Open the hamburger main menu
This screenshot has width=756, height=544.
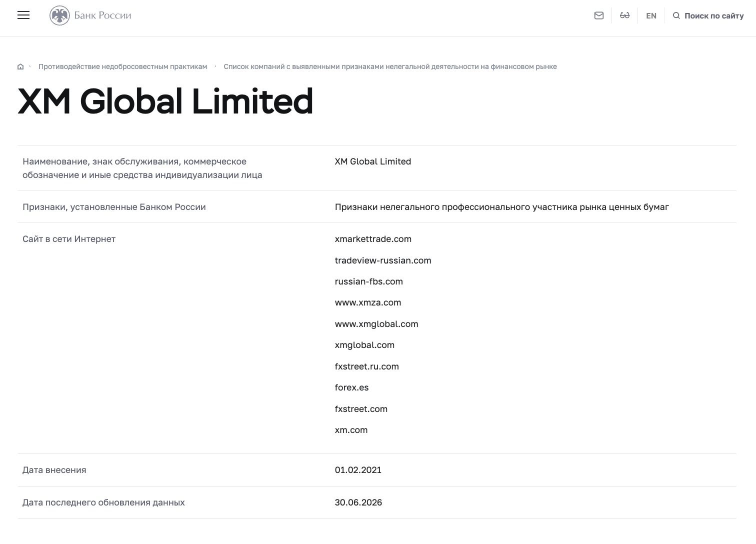coord(23,15)
